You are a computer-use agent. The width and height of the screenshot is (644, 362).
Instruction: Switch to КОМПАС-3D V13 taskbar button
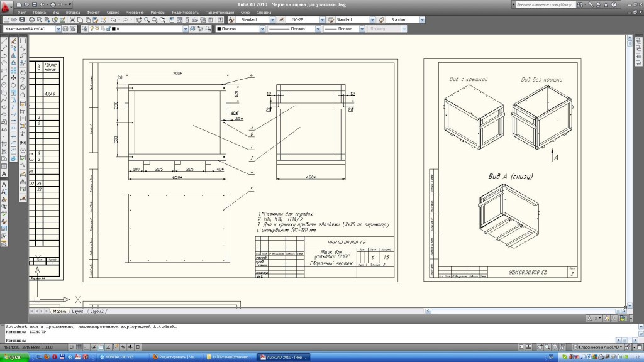121,357
